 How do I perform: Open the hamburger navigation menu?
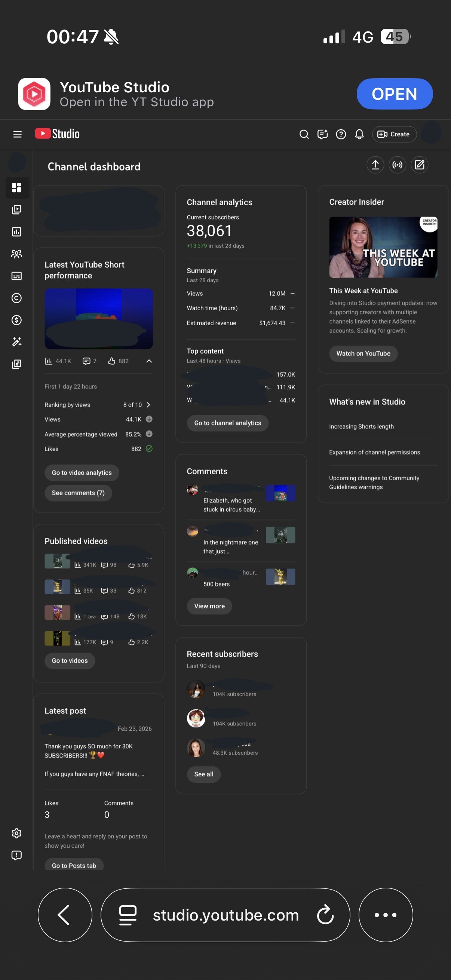click(x=17, y=134)
